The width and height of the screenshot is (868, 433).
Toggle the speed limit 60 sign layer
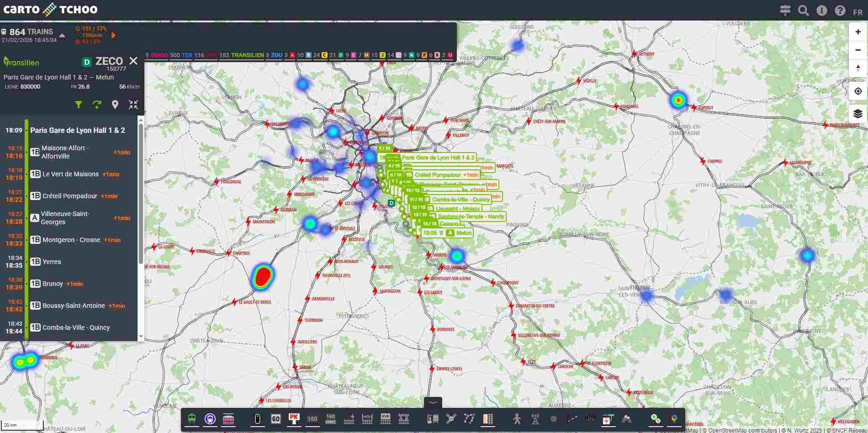tap(275, 418)
